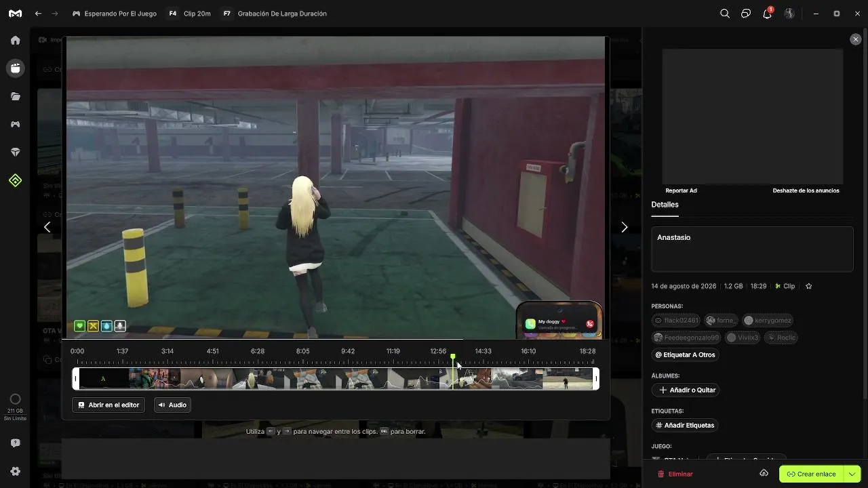This screenshot has width=868, height=488.
Task: Click Esperando Por El Juego status
Action: (x=115, y=14)
